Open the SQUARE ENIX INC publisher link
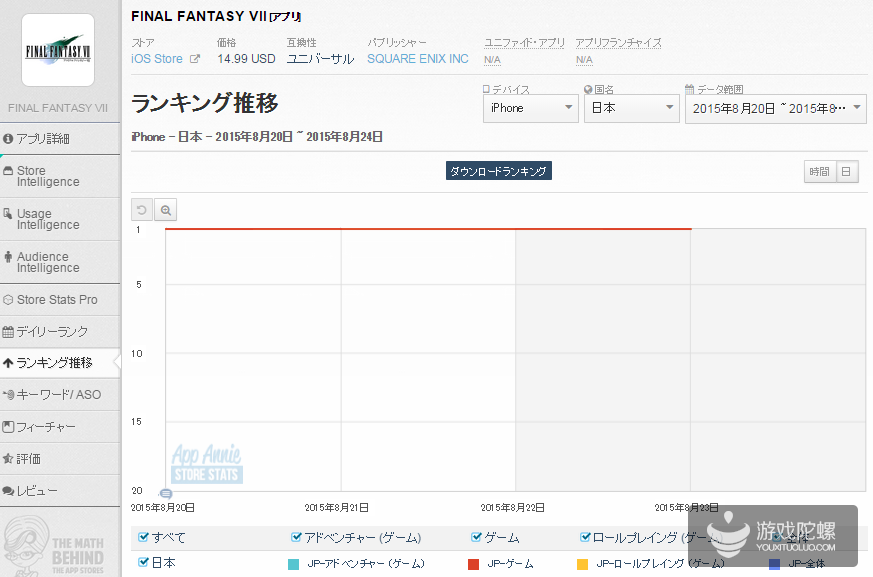873x577 pixels. [417, 59]
